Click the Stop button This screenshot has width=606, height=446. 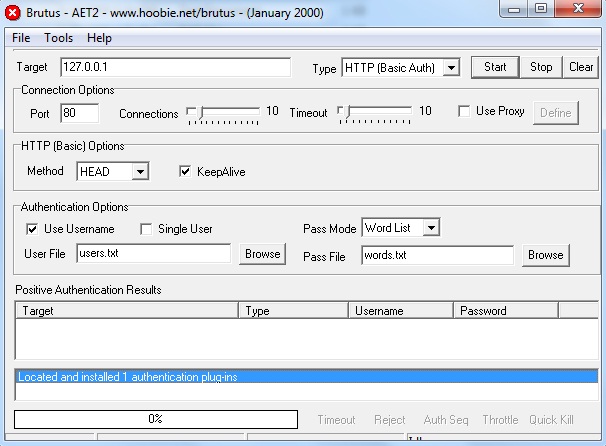541,67
